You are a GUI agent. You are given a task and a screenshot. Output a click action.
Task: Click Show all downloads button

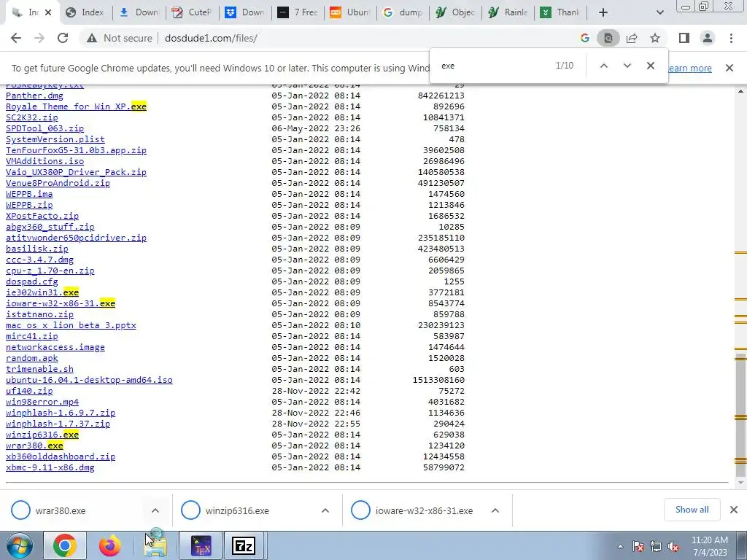point(692,510)
